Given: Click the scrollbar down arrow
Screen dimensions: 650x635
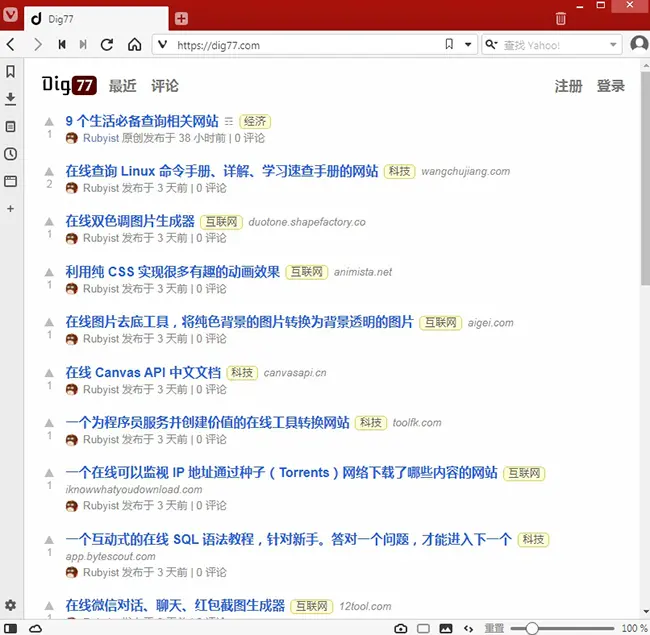Looking at the screenshot, I should click(x=645, y=611).
